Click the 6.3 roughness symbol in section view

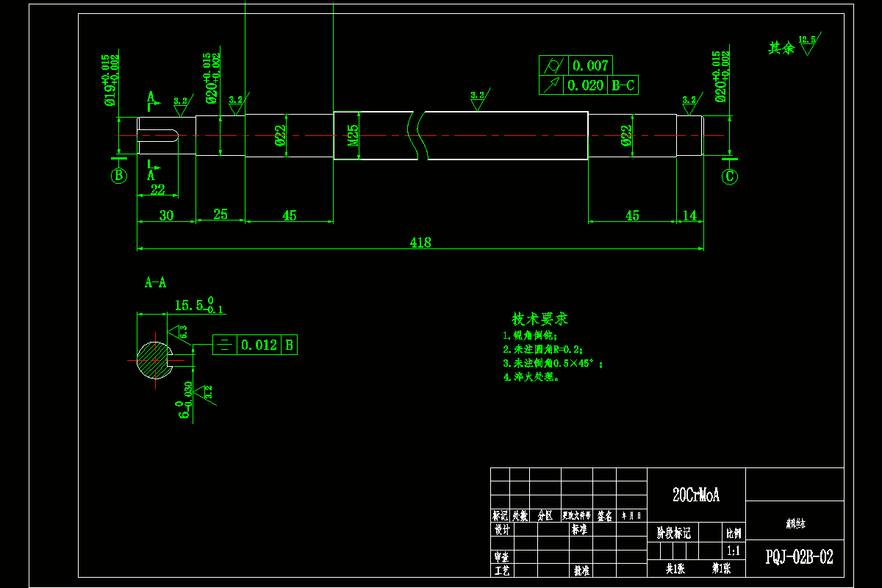point(179,333)
